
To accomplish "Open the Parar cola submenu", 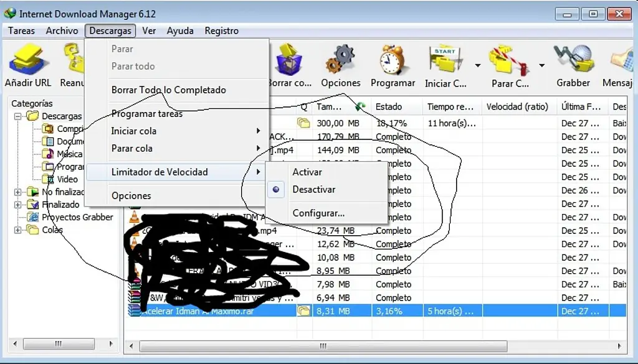I will coord(178,148).
